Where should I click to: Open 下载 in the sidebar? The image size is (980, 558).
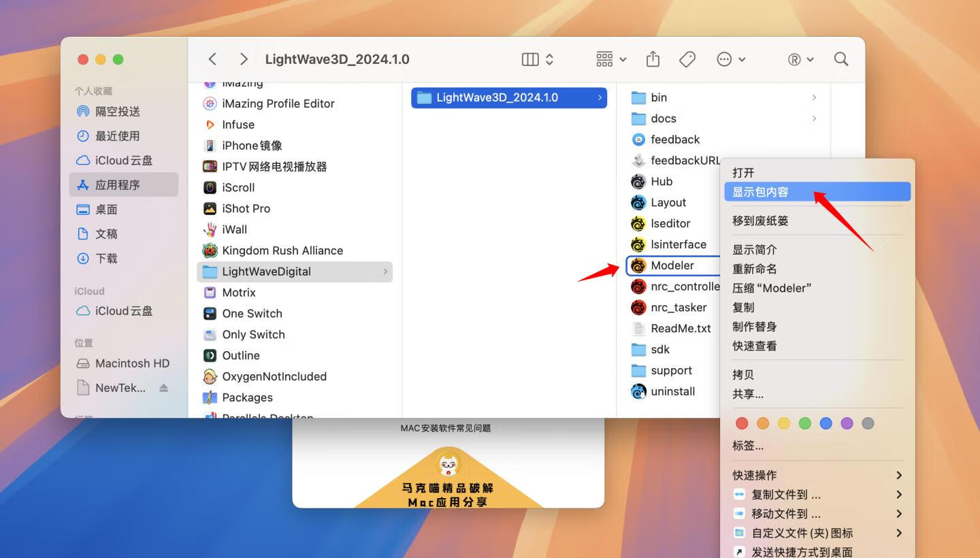click(x=123, y=258)
